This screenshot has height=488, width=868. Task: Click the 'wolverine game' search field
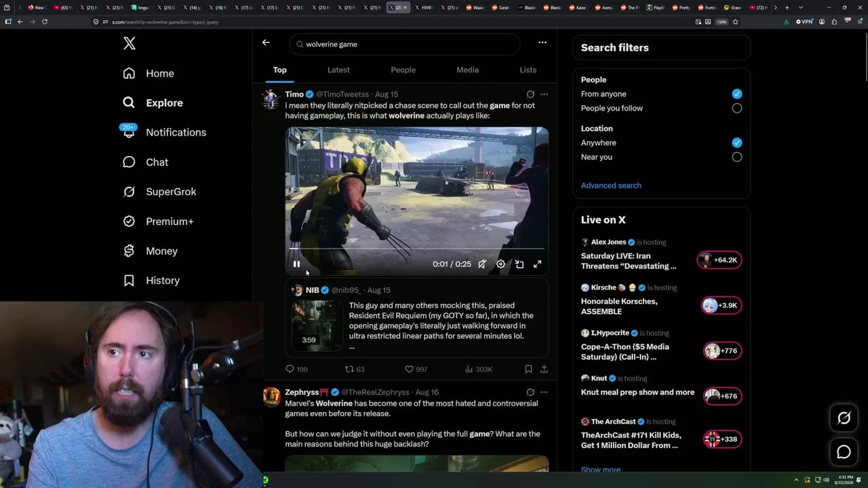tap(405, 44)
